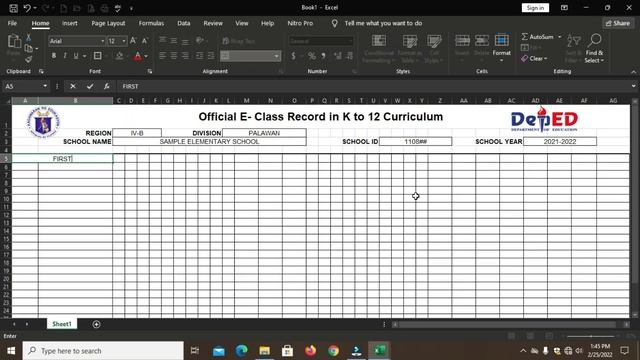Align text to the right
Viewport: 640px width, 360px height.
click(x=185, y=56)
